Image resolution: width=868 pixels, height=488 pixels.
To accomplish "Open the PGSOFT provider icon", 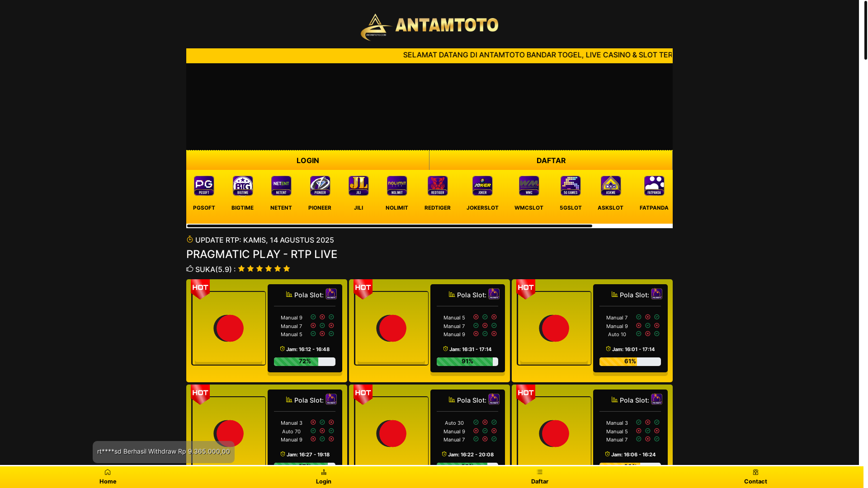I will point(204,186).
